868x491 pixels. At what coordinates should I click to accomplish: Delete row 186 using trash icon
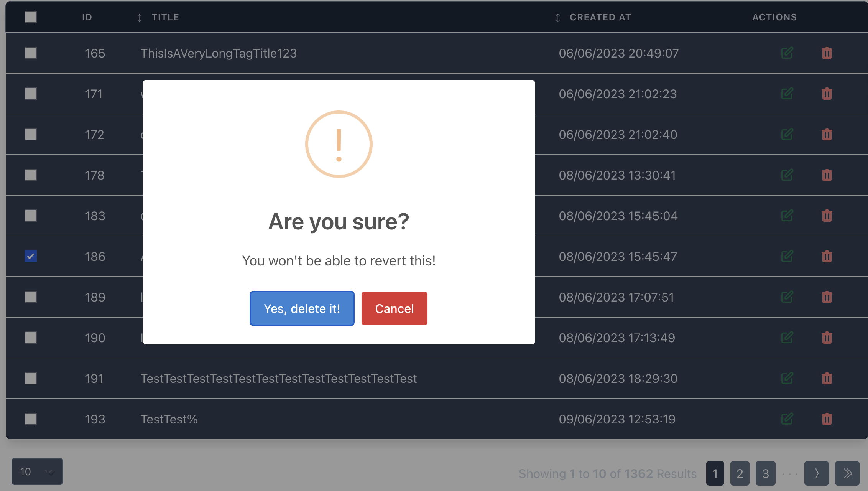[x=827, y=256]
